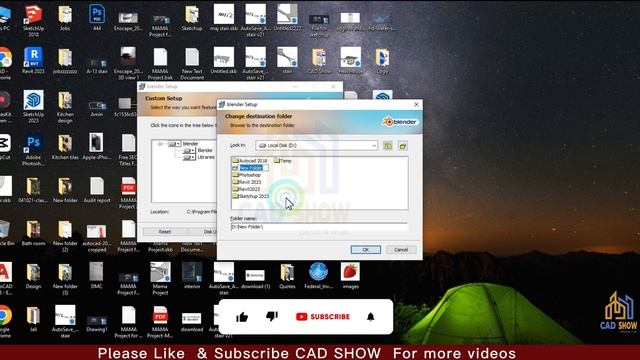The width and height of the screenshot is (640, 360).
Task: Launch Adobe Photoshop desktop shortcut
Action: pyautogui.click(x=33, y=150)
